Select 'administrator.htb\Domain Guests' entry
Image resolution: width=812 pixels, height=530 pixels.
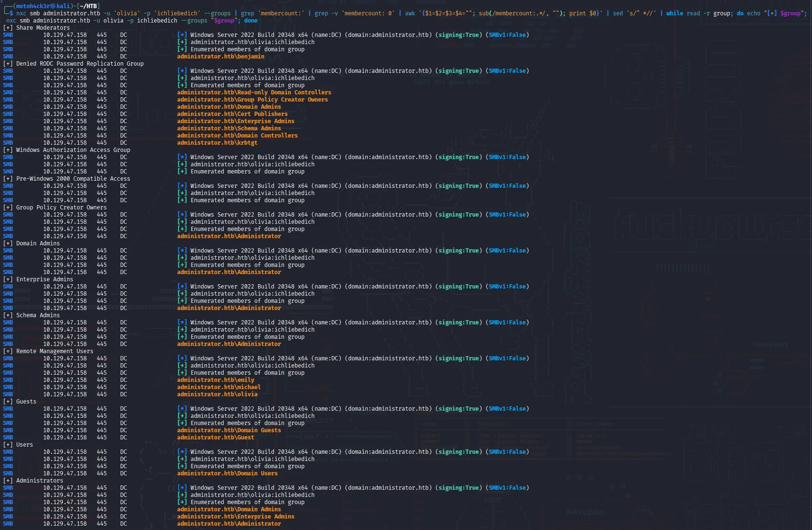pos(229,430)
